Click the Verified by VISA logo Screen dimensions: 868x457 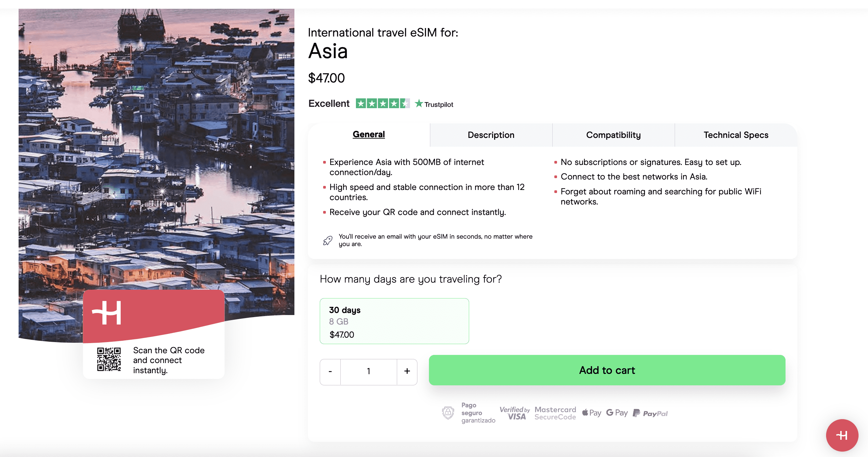(514, 413)
